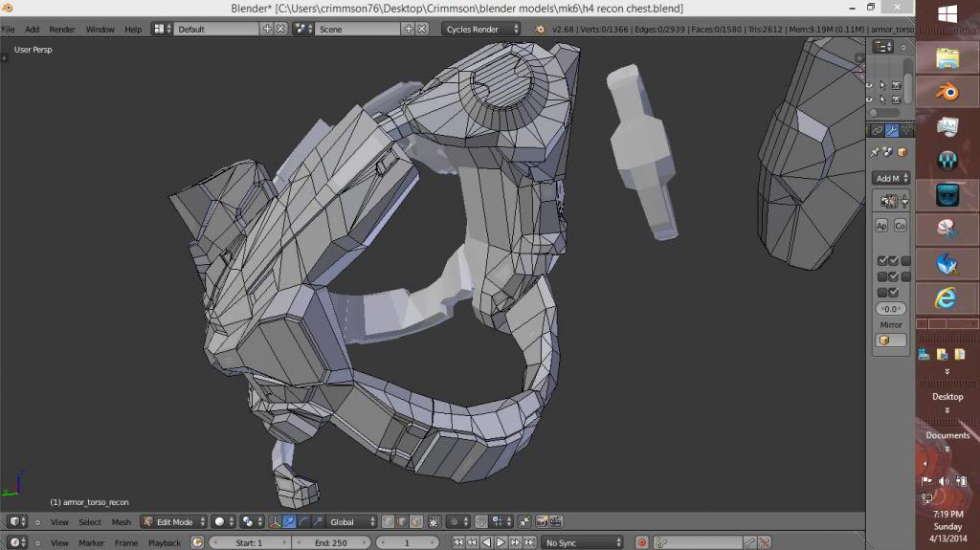Open the Cycles Render engine dropdown

[x=481, y=30]
